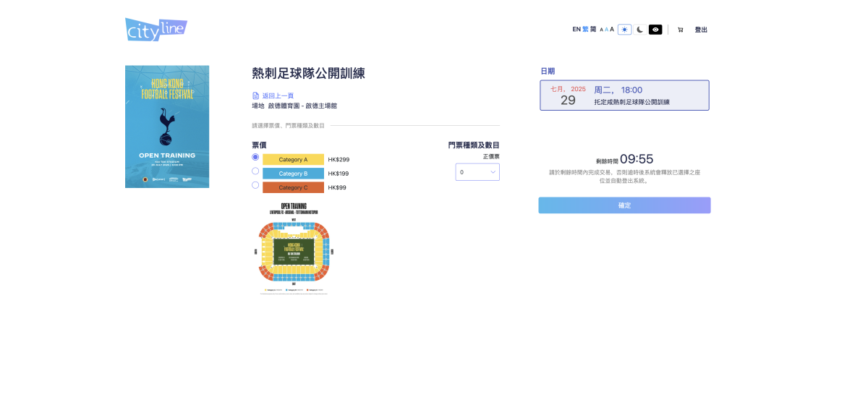868x405 pixels.
Task: Click 登出 to log out
Action: click(x=701, y=30)
